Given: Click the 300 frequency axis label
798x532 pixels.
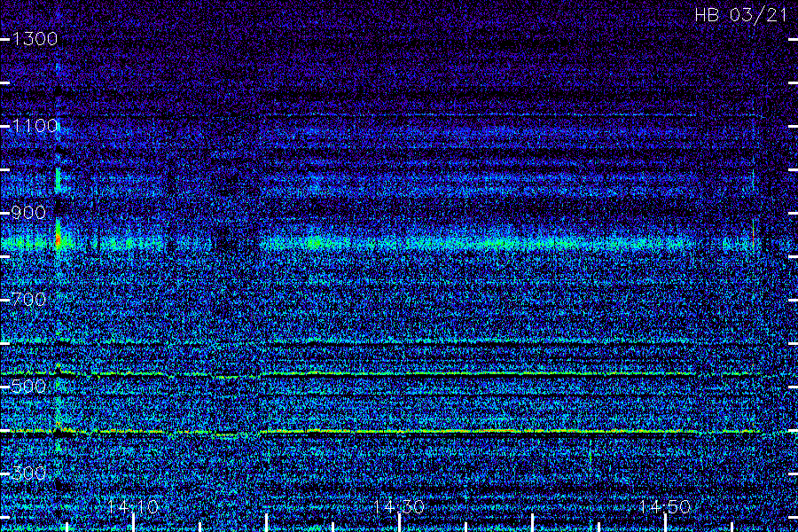Looking at the screenshot, I should pyautogui.click(x=28, y=473).
